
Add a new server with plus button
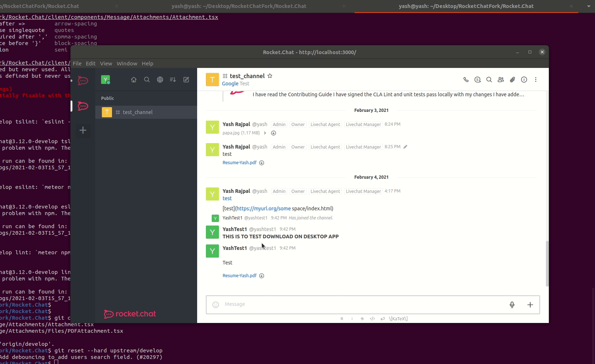[x=83, y=130]
